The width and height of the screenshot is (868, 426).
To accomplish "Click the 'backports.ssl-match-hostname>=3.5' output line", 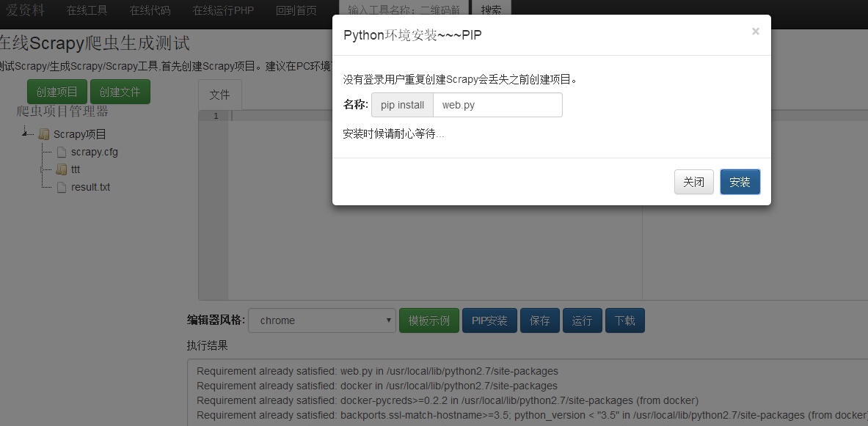I will click(532, 415).
